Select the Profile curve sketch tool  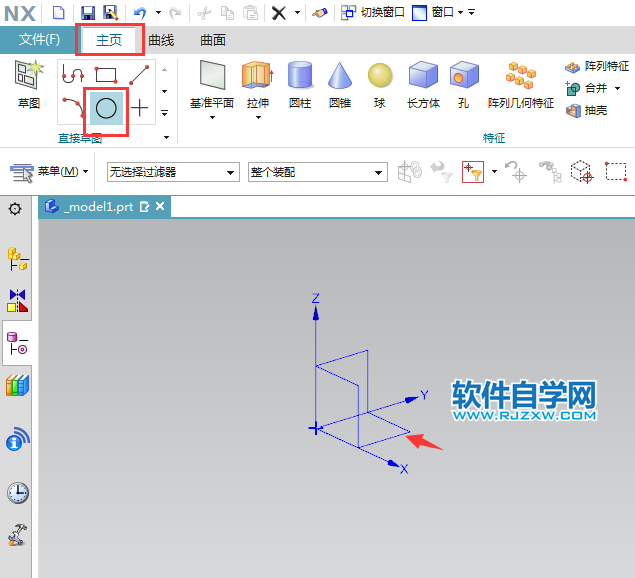pyautogui.click(x=73, y=75)
